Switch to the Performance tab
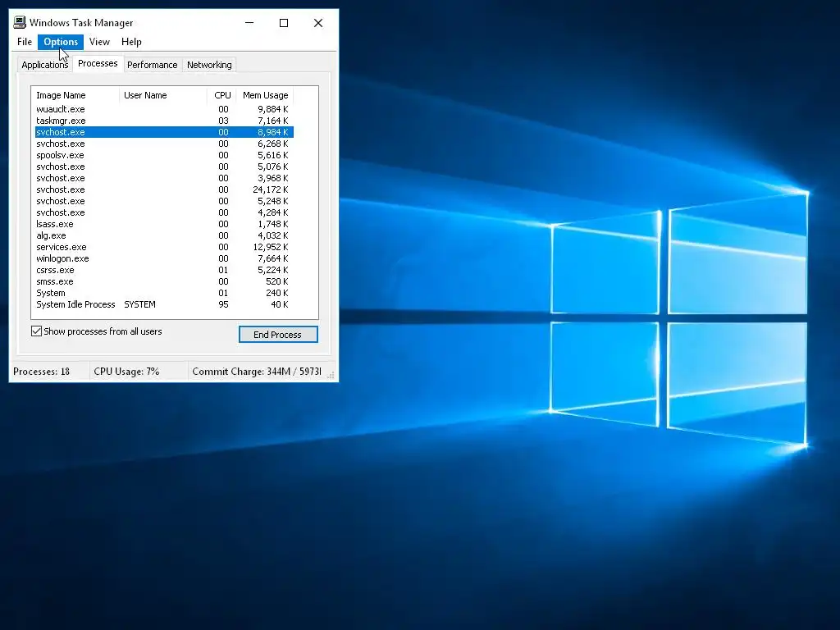Image resolution: width=840 pixels, height=630 pixels. [x=152, y=65]
